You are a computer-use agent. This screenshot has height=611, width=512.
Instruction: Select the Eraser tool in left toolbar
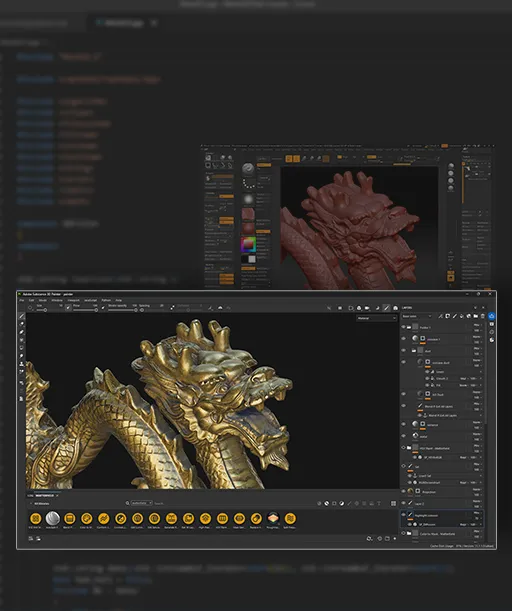(x=22, y=324)
